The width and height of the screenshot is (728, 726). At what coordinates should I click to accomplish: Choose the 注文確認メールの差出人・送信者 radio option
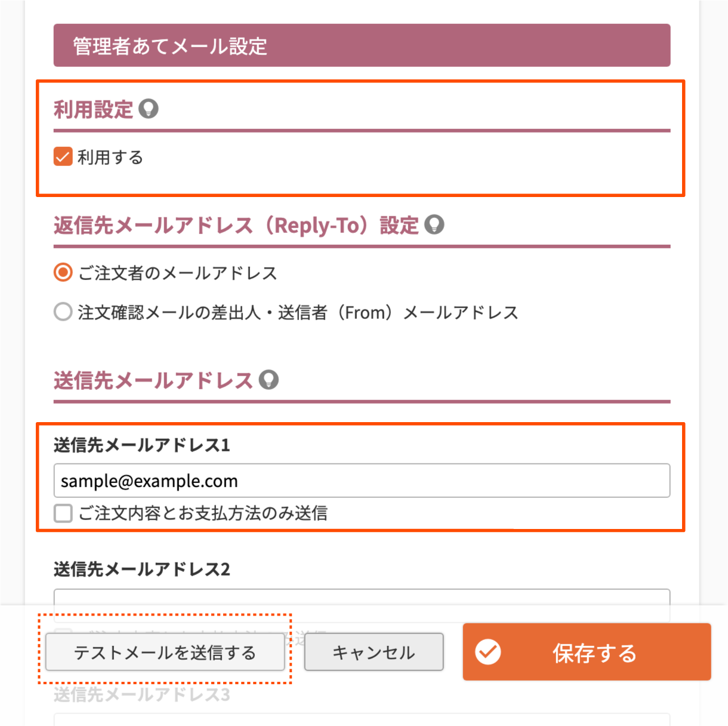pos(63,312)
